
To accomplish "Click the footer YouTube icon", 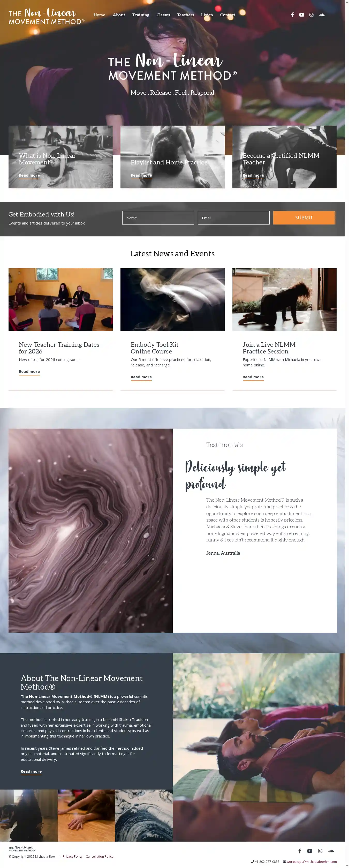I will coord(310,851).
